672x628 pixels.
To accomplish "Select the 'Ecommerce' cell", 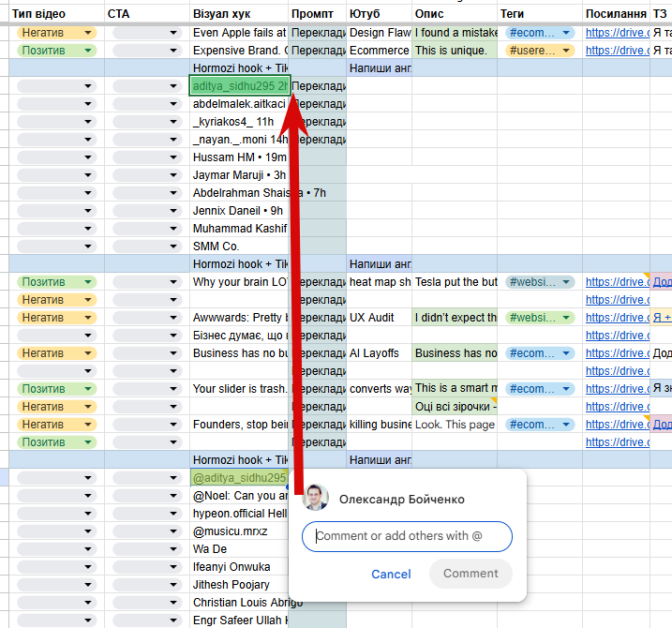I will [379, 51].
